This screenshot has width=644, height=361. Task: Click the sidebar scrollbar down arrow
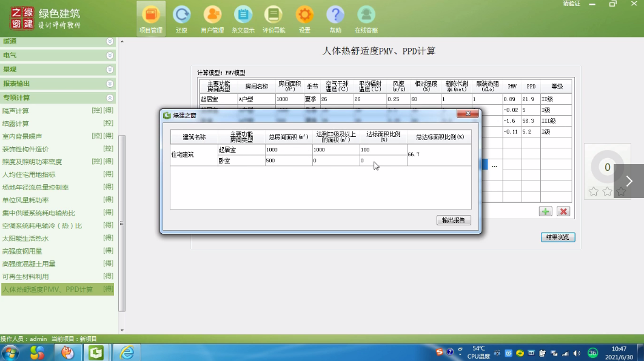click(122, 330)
